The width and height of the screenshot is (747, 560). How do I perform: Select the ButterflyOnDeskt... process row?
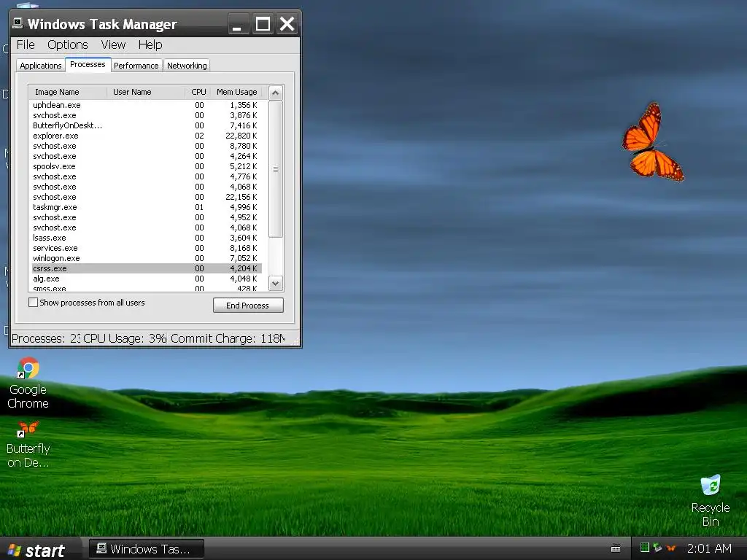coord(147,125)
